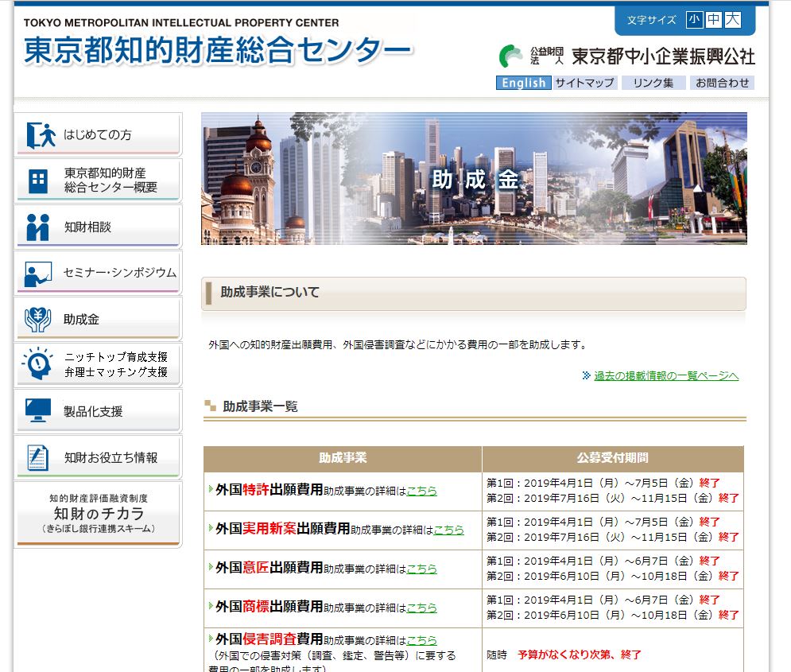This screenshot has width=791, height=672.
Task: Open the 知財お役立ち情報 notepad icon
Action: click(38, 457)
